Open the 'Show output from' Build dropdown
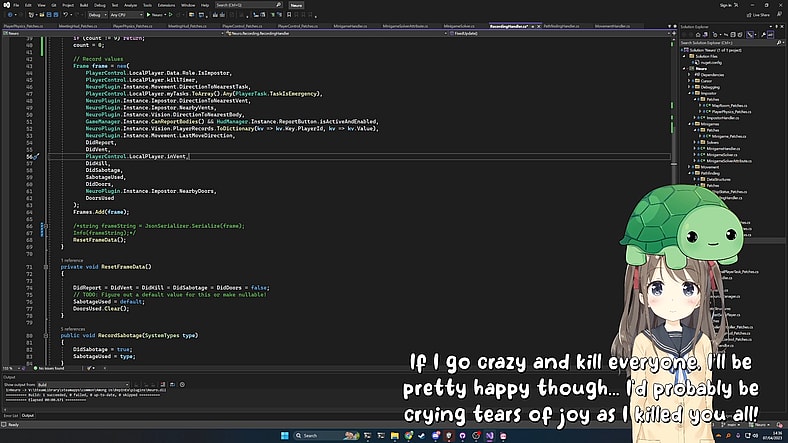The image size is (788, 443). (x=83, y=385)
